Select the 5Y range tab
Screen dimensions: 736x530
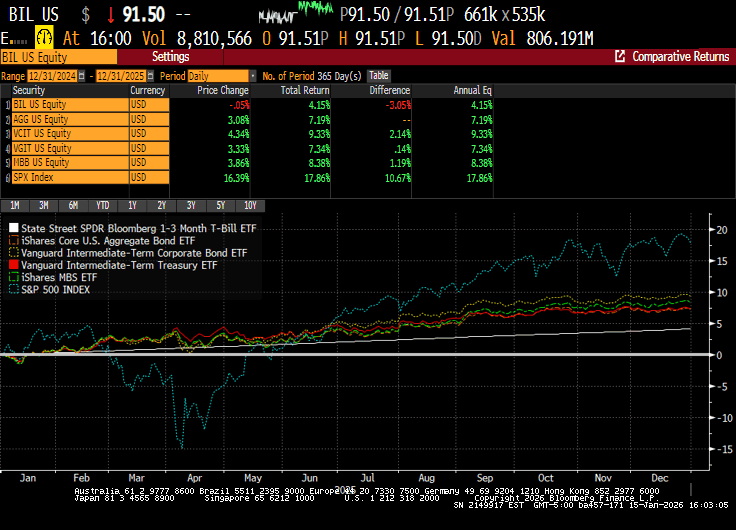tap(221, 206)
